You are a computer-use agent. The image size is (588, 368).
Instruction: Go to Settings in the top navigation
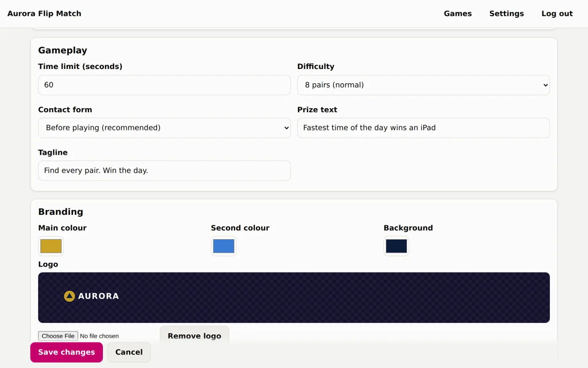pos(507,13)
